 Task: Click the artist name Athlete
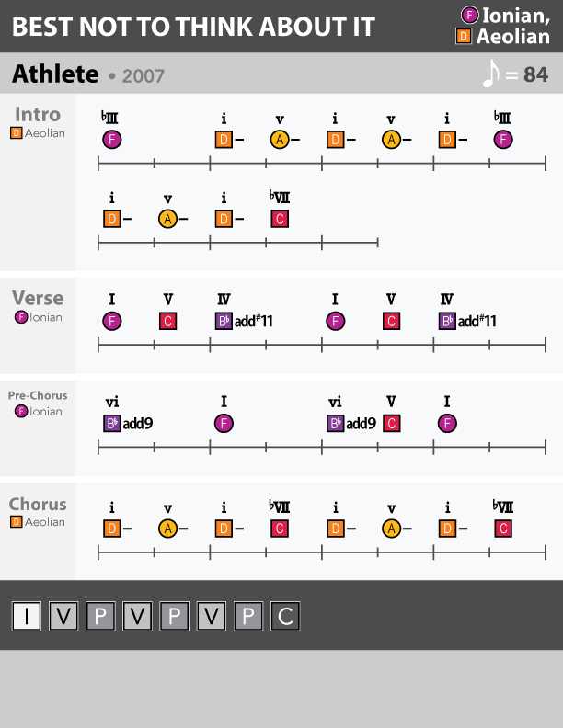point(55,74)
